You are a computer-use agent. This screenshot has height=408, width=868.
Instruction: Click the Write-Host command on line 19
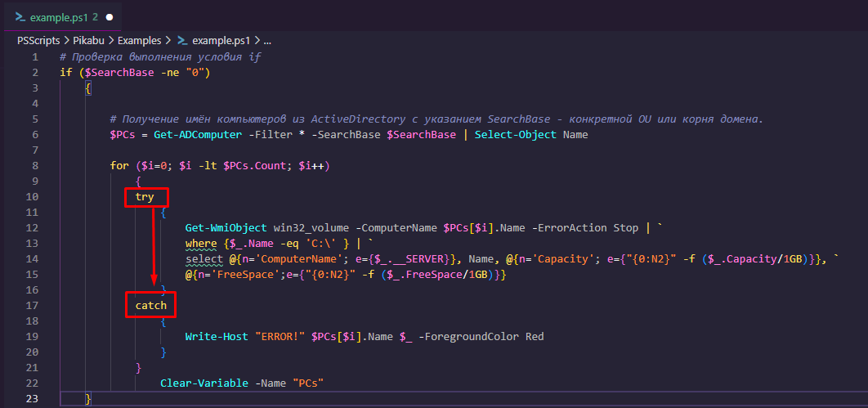tap(215, 337)
